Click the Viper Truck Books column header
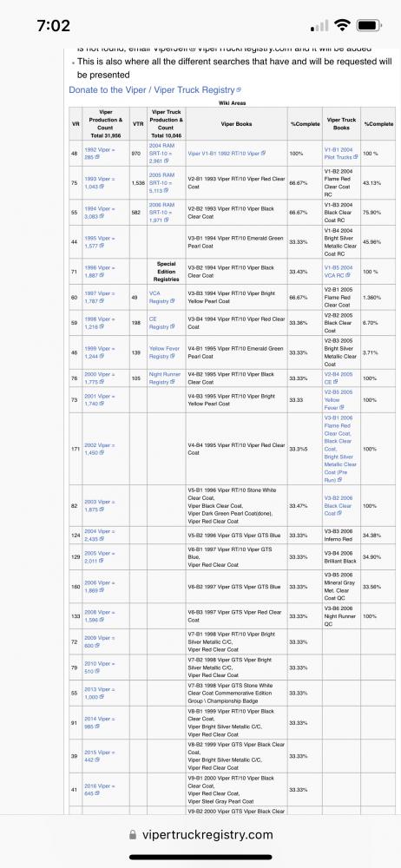The image size is (401, 868). pos(341,123)
